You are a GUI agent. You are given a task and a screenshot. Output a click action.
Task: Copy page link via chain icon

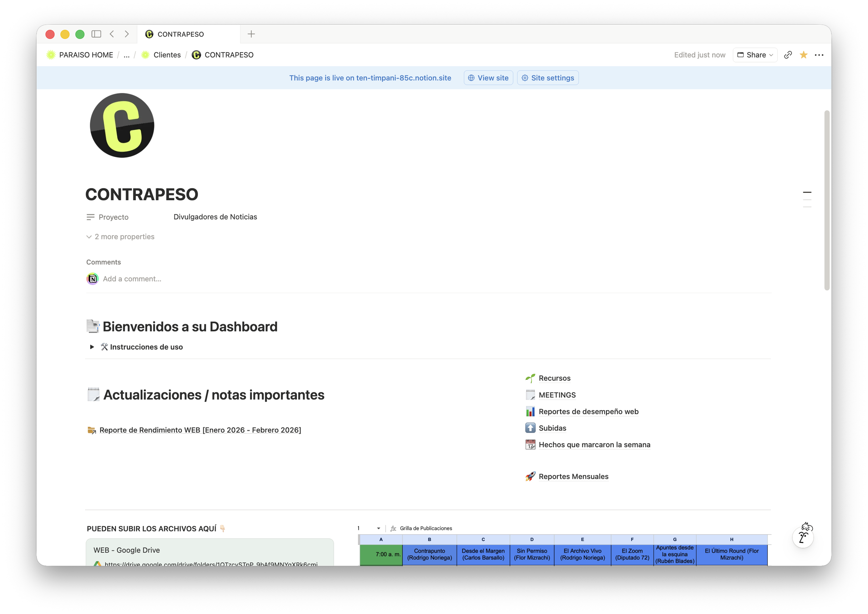pyautogui.click(x=788, y=55)
